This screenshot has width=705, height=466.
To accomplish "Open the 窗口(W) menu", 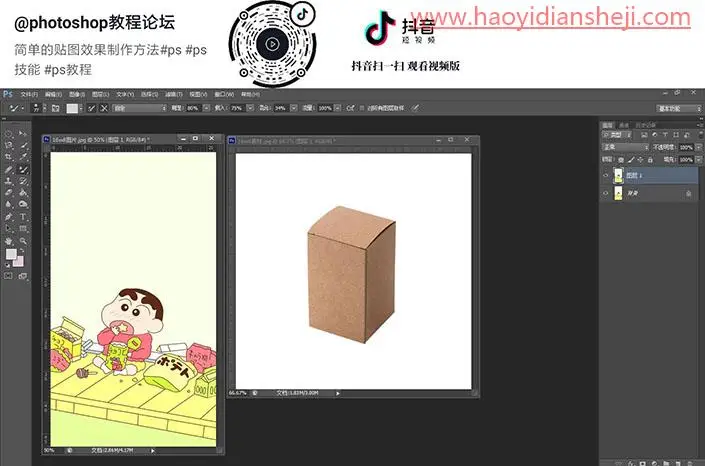I will 223,94.
